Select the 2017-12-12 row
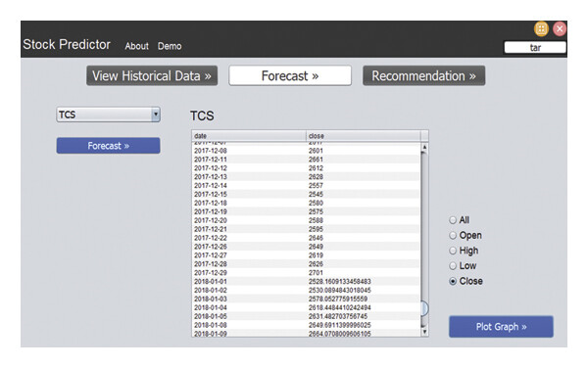 click(307, 168)
